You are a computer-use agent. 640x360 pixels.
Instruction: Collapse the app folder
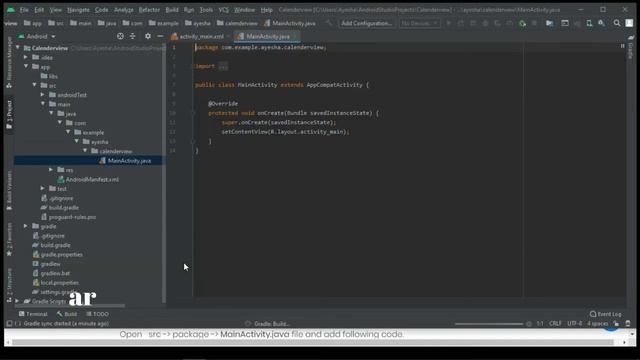tap(26, 67)
